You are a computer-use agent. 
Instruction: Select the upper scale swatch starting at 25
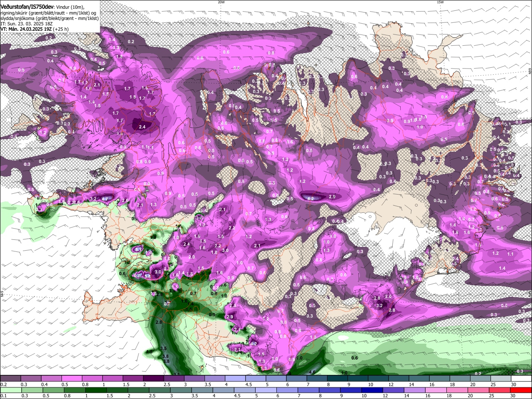tap(500, 379)
